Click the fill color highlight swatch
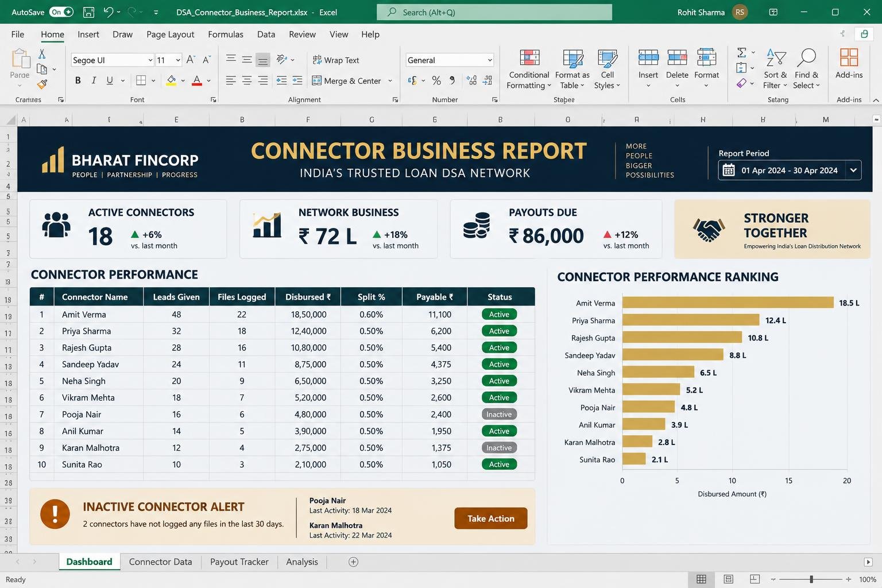This screenshot has height=588, width=882. 171,81
